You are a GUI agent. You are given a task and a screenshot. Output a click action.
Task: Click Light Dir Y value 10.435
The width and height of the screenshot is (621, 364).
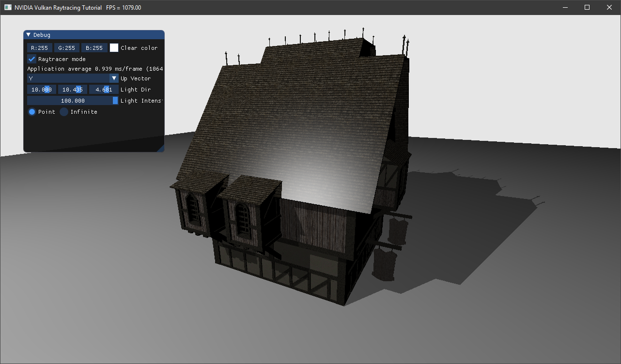pyautogui.click(x=73, y=90)
